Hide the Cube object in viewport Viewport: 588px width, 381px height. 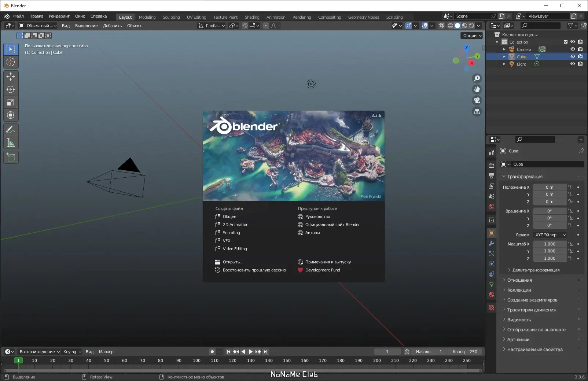tap(573, 56)
